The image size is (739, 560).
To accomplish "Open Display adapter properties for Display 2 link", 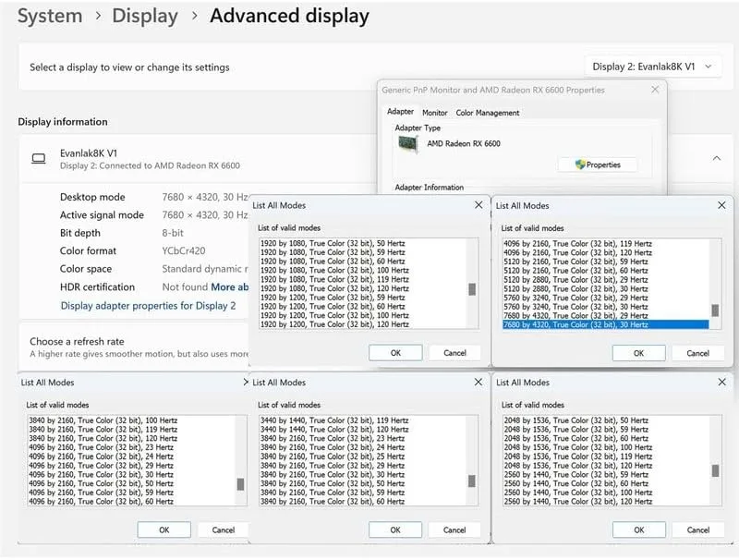I will click(x=148, y=306).
